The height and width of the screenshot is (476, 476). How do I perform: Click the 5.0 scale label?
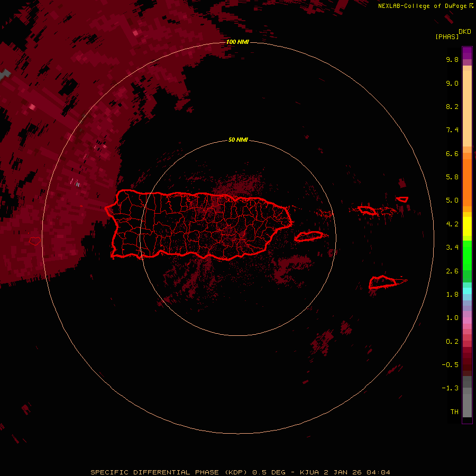pyautogui.click(x=452, y=200)
